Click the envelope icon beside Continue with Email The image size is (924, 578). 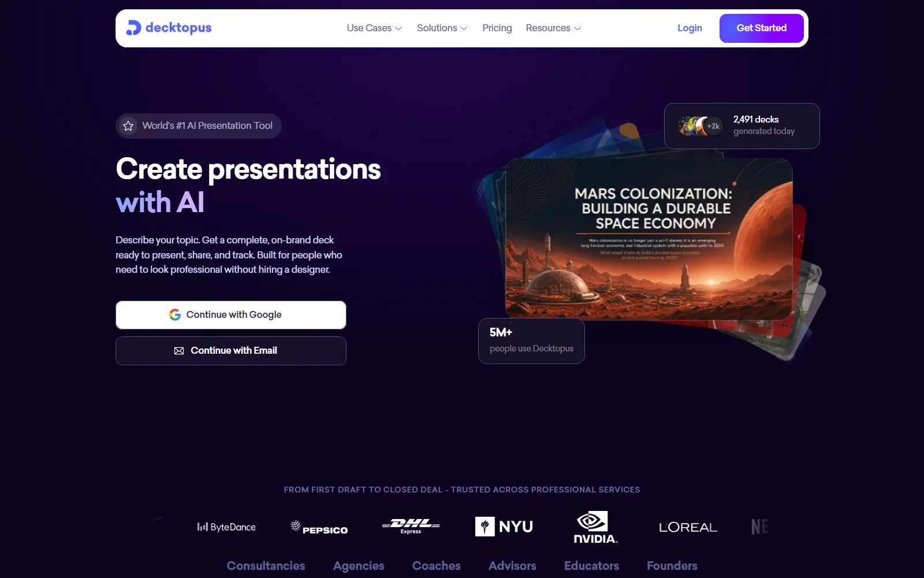point(179,351)
